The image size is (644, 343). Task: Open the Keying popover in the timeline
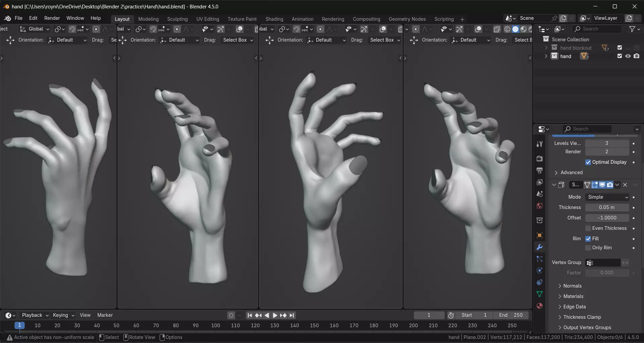(x=63, y=315)
